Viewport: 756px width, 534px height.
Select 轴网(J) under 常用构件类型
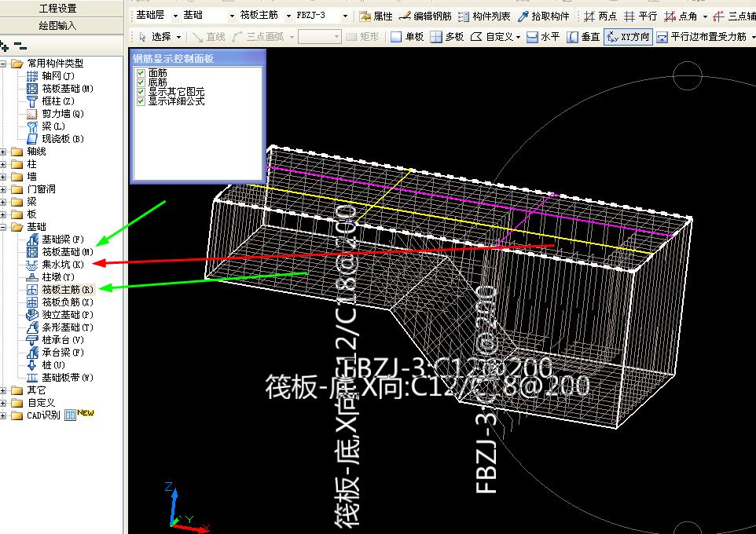[x=57, y=76]
